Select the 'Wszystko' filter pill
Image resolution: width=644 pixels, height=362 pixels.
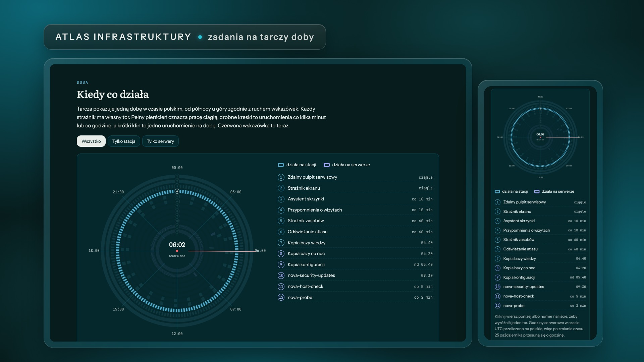[x=91, y=141]
